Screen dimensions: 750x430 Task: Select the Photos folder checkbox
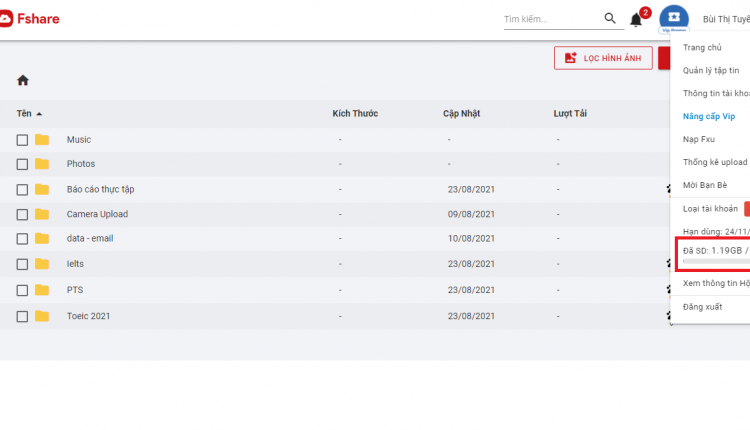[22, 165]
